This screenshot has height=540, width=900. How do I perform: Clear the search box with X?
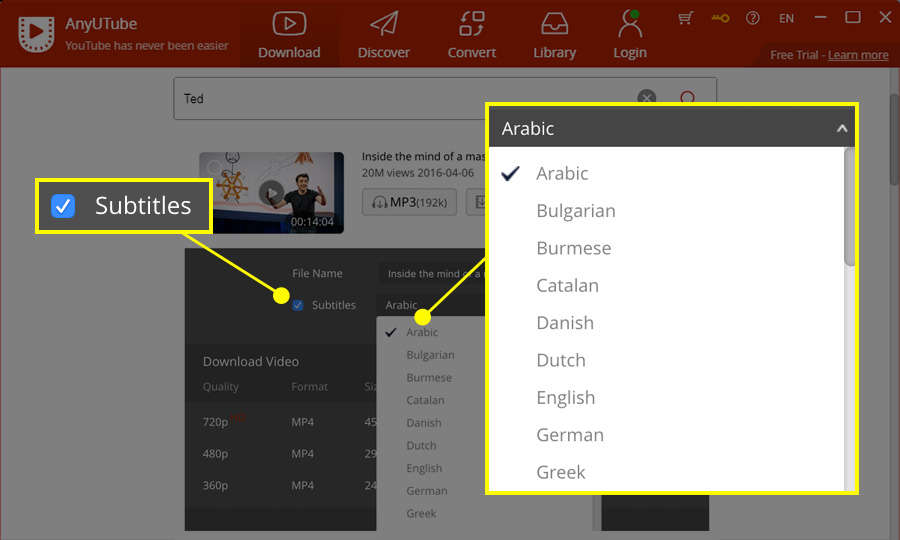pos(647,98)
